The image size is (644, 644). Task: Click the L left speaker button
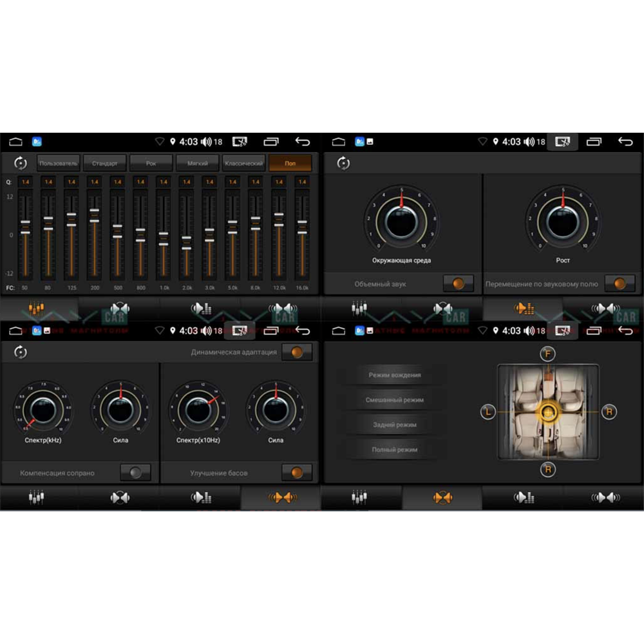pos(488,412)
